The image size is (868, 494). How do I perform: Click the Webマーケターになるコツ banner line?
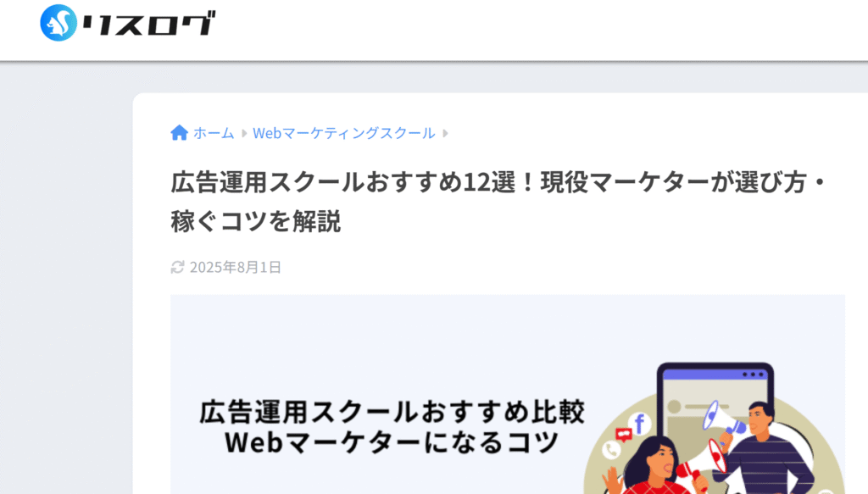(x=392, y=442)
